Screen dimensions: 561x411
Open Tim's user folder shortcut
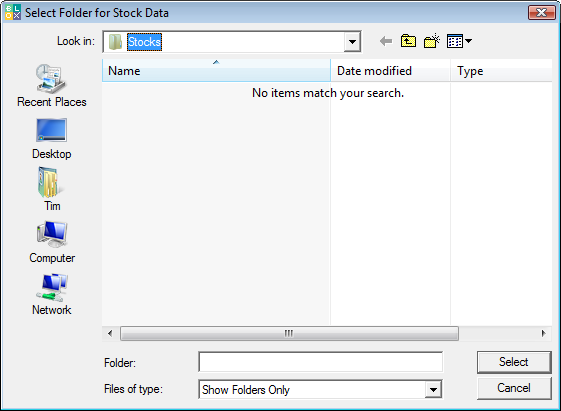pos(52,190)
